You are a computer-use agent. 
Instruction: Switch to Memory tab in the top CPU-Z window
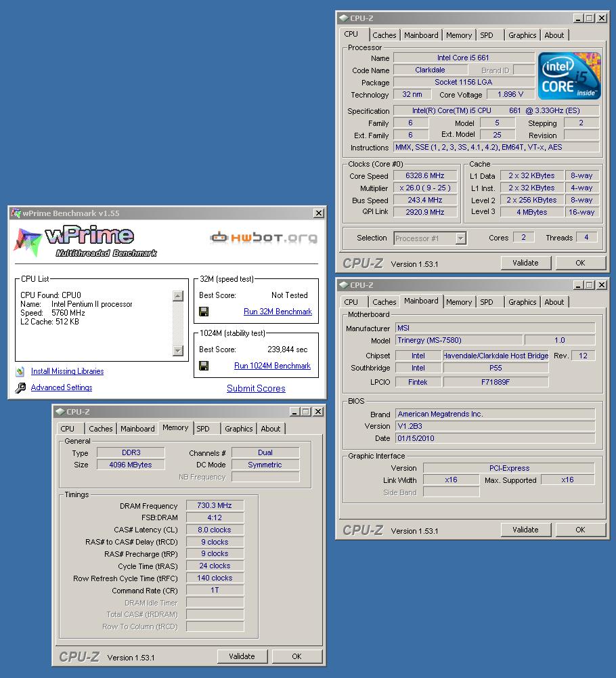[x=459, y=35]
